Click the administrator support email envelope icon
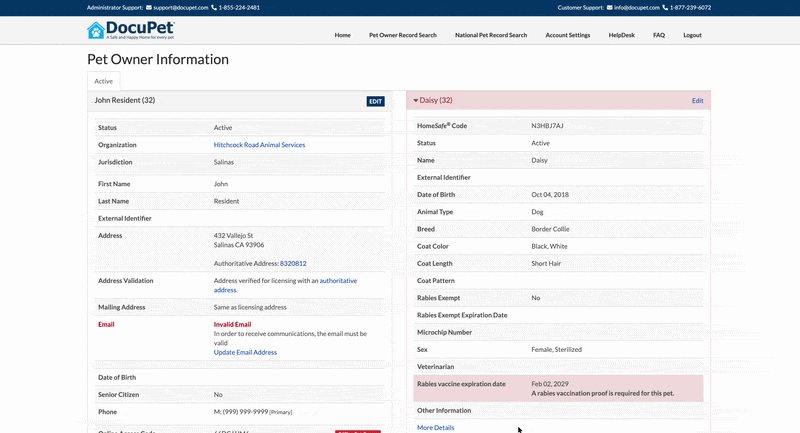 pos(148,8)
